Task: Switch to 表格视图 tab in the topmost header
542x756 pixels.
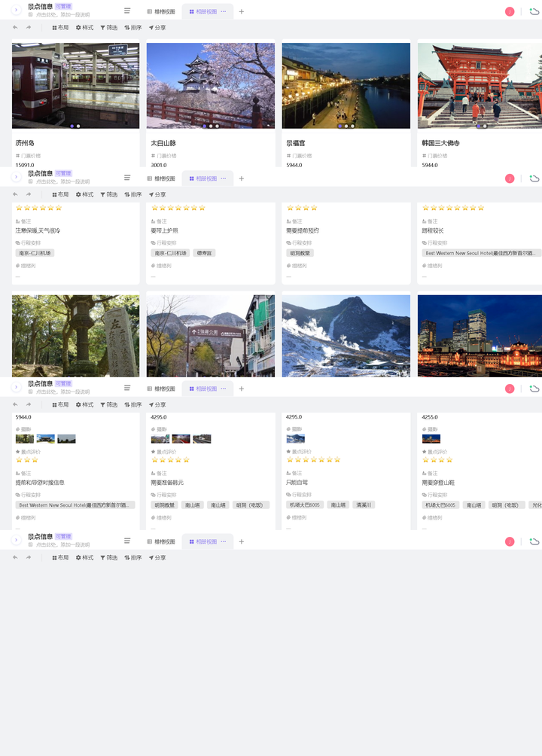Action: [x=161, y=12]
